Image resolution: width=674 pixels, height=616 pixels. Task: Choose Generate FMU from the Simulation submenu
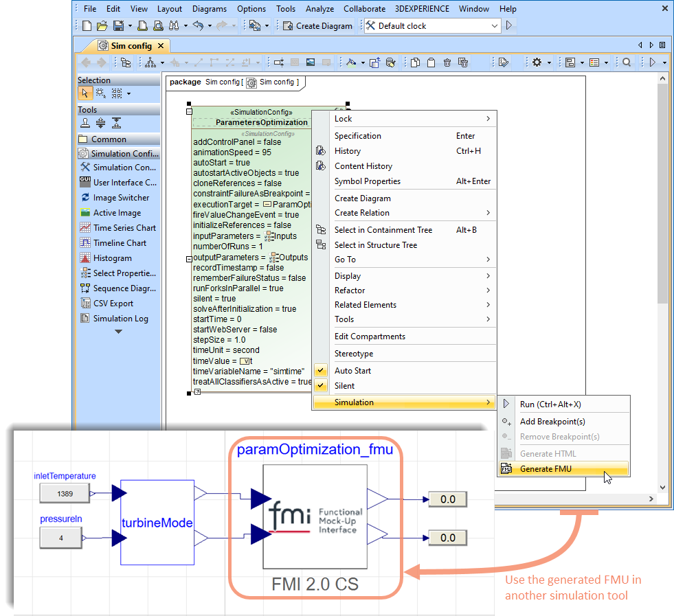click(546, 469)
